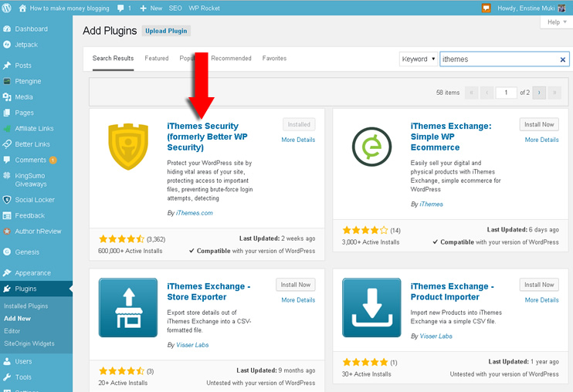573x392 pixels.
Task: Click the Posts pin icon
Action: [7, 66]
